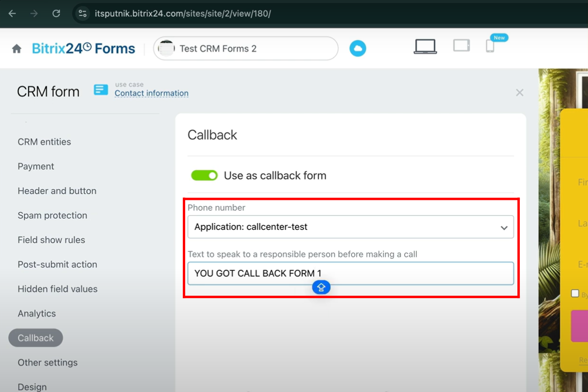
Task: Open Spam protection section
Action: click(x=52, y=216)
